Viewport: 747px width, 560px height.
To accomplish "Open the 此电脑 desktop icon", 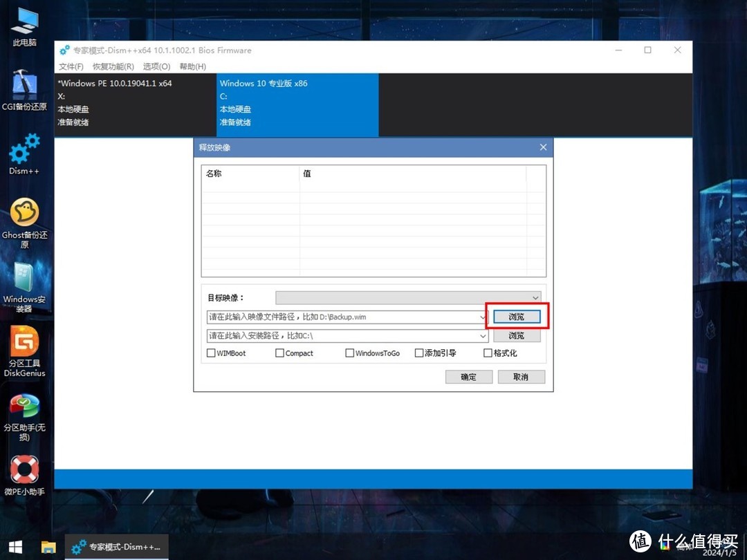I will (25, 27).
